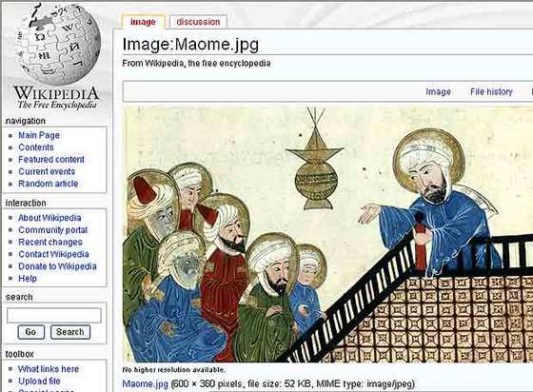Load a Random article
Viewport: 533px width, 392px height.
[49, 184]
